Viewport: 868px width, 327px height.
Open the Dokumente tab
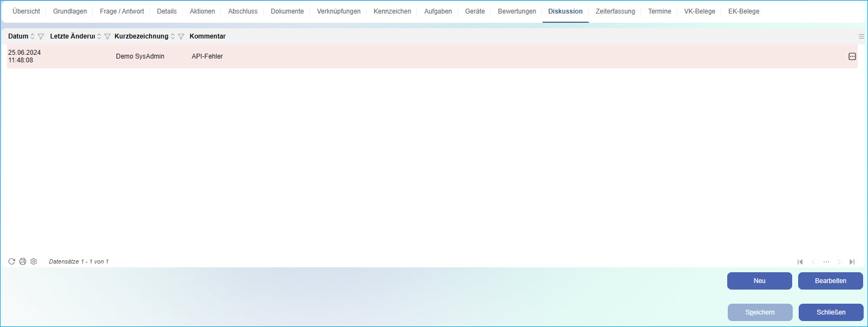[287, 11]
